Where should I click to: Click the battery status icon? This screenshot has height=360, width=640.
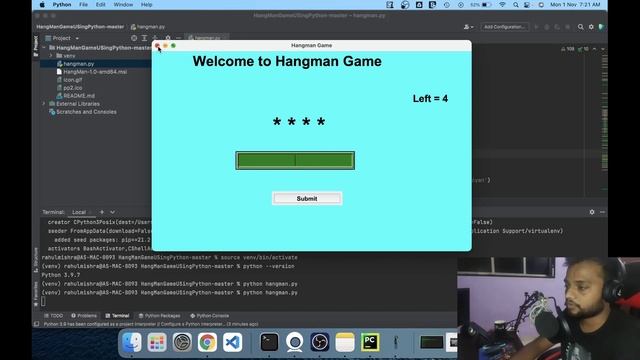coord(486,4)
